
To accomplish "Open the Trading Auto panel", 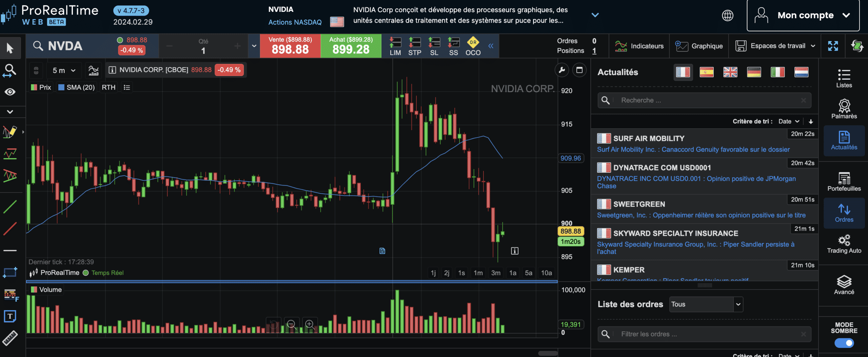I will (x=844, y=244).
